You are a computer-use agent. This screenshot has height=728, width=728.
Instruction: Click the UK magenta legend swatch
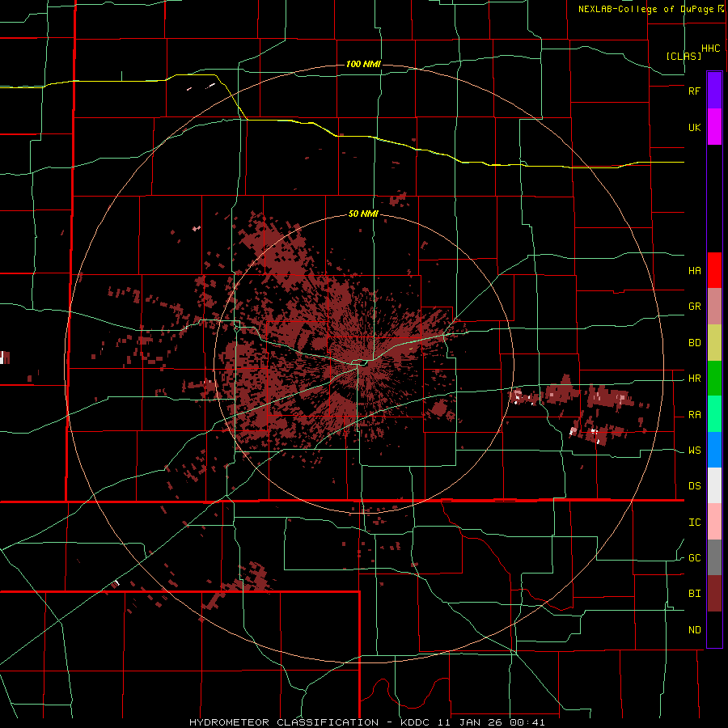pyautogui.click(x=714, y=127)
